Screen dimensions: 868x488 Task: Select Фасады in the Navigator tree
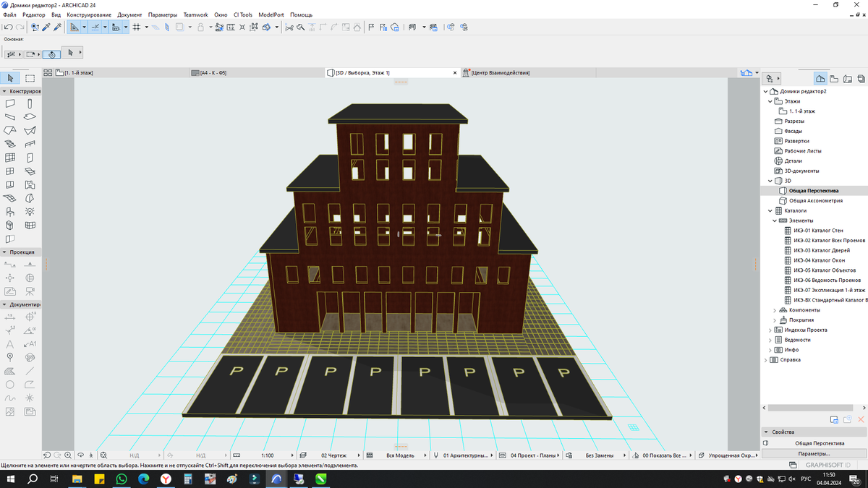point(793,132)
